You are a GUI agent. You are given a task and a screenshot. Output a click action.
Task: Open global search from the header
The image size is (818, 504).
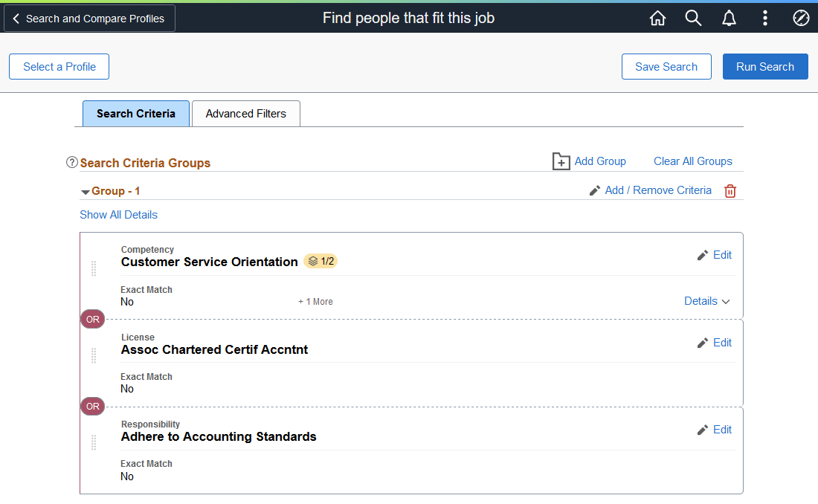pyautogui.click(x=693, y=18)
